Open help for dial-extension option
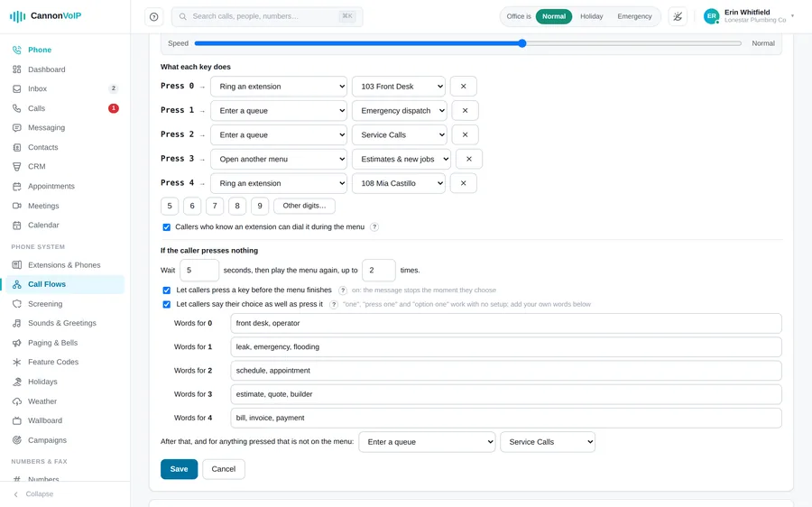Image resolution: width=812 pixels, height=507 pixels. point(374,226)
